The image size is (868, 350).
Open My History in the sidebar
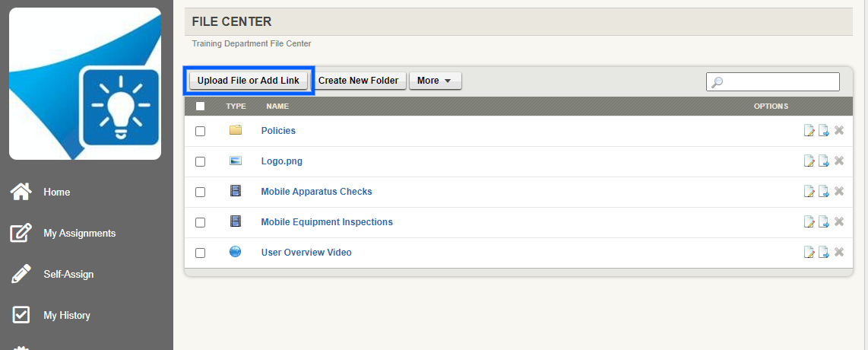click(x=66, y=315)
